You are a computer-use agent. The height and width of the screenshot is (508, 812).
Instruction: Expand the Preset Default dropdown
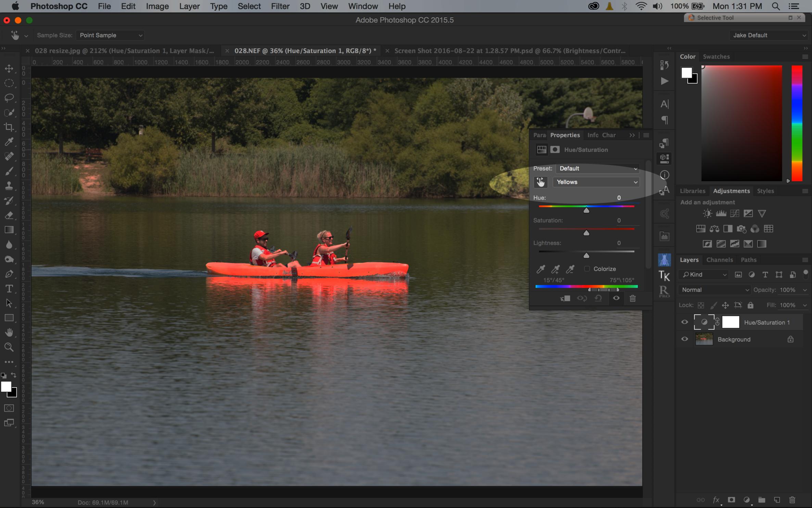tap(598, 168)
